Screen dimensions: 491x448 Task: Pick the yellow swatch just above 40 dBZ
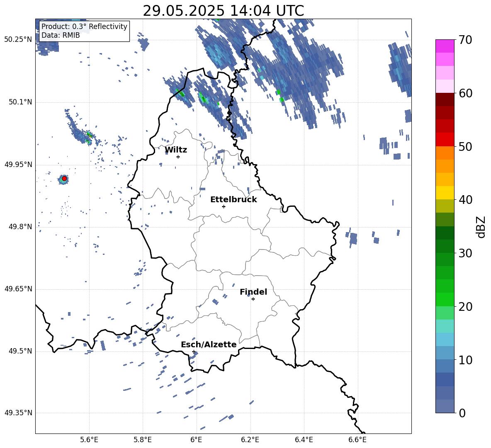[445, 193]
